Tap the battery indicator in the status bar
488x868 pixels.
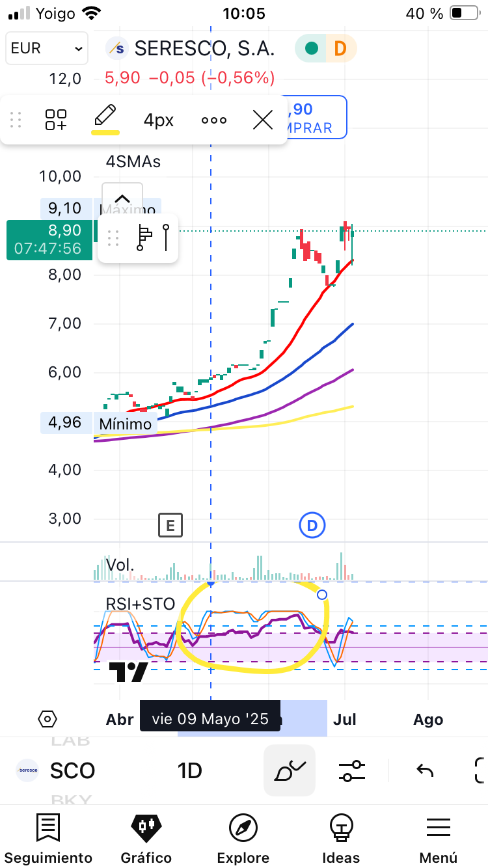[x=465, y=13]
